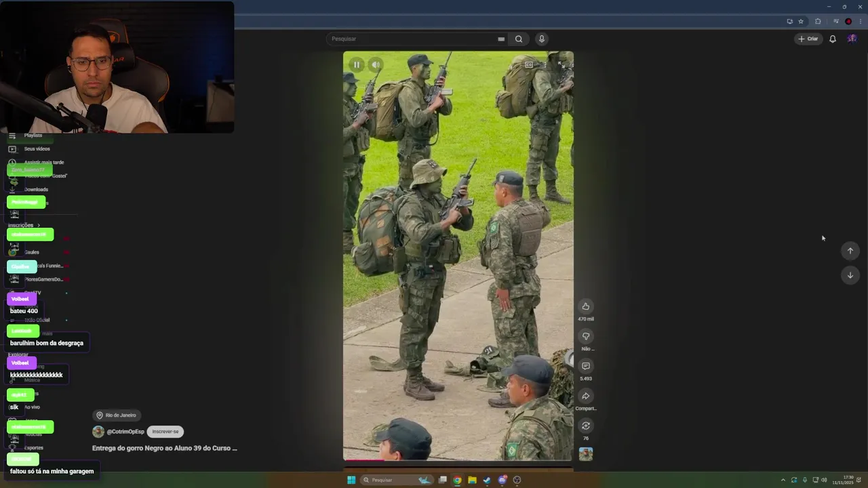
Task: Open Ao vivo in the sidebar
Action: (32, 407)
